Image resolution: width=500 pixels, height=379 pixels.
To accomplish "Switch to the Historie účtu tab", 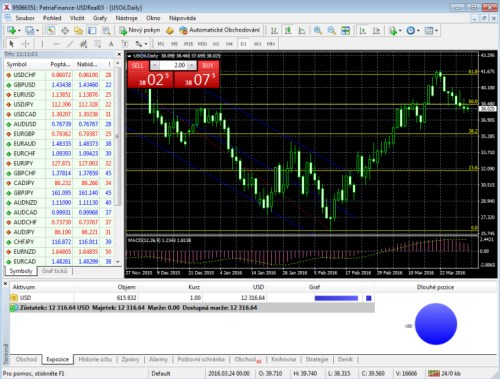I will [x=95, y=359].
